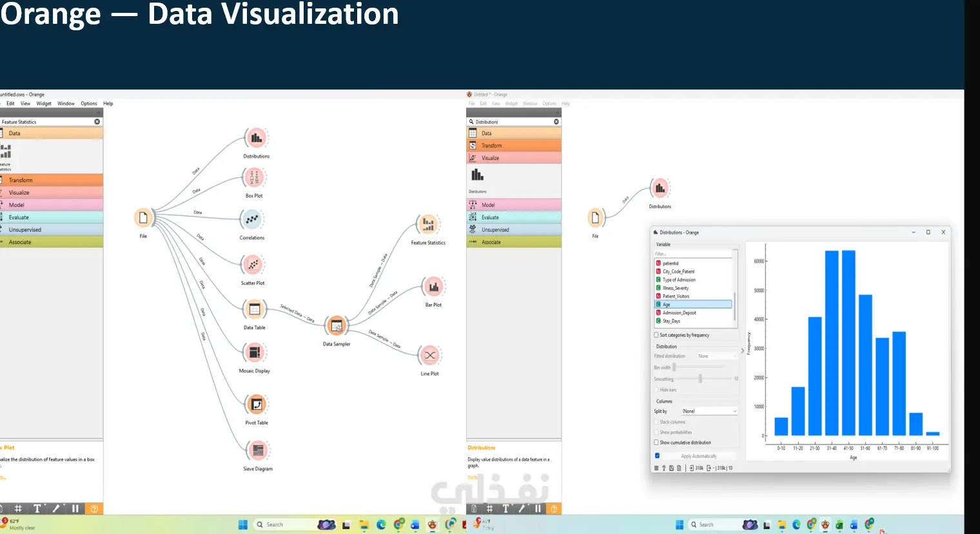
Task: Click the pause button in left window toolbar
Action: pyautogui.click(x=75, y=508)
